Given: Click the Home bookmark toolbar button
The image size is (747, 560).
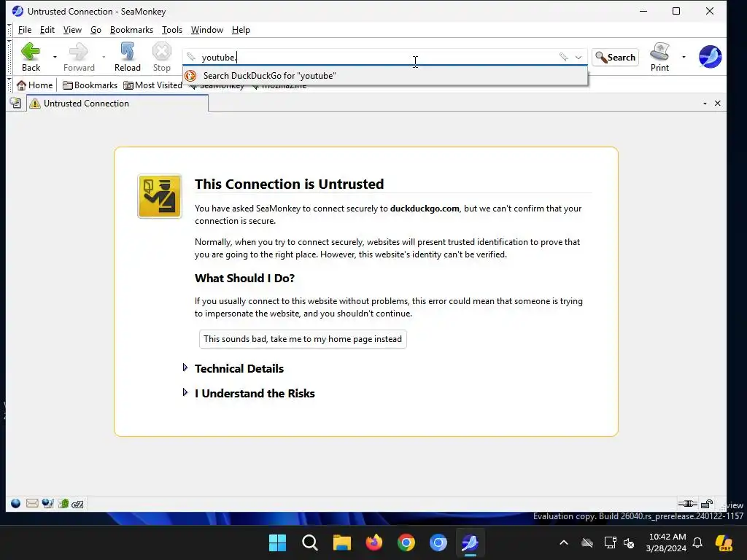Looking at the screenshot, I should (34, 85).
